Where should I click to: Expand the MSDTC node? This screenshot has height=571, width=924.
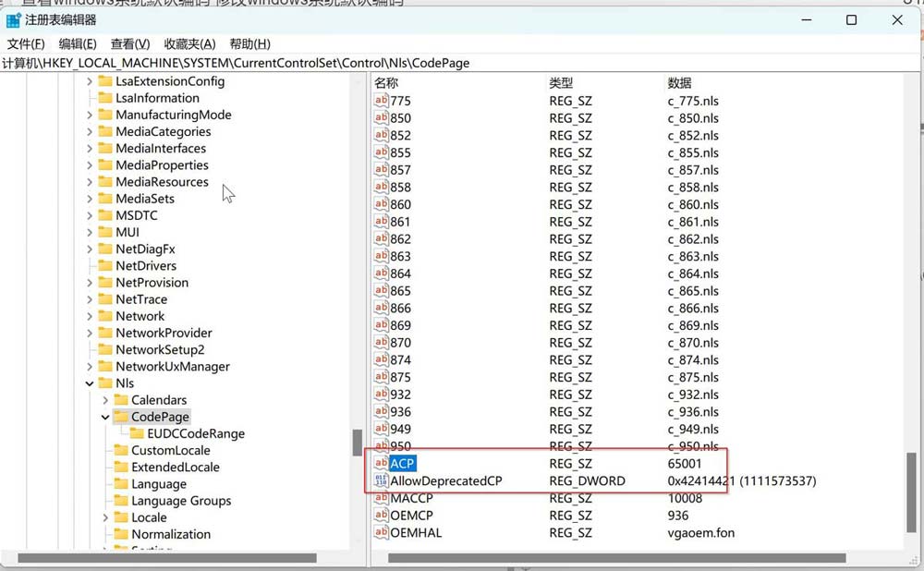pyautogui.click(x=90, y=215)
